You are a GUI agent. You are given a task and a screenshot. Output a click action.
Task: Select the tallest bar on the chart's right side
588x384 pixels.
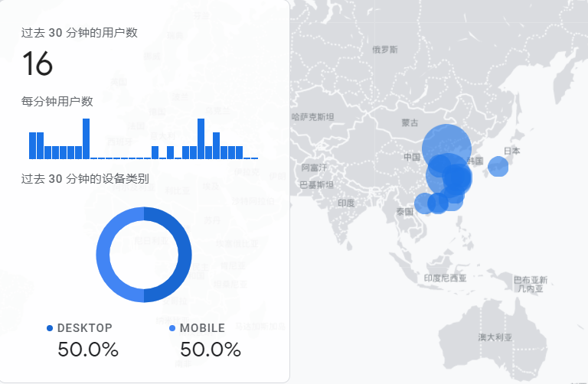pyautogui.click(x=201, y=138)
